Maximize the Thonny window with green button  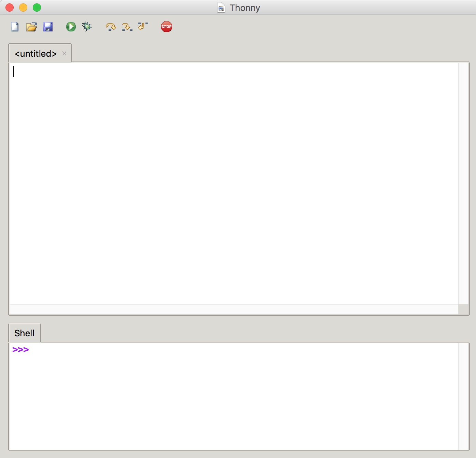37,8
